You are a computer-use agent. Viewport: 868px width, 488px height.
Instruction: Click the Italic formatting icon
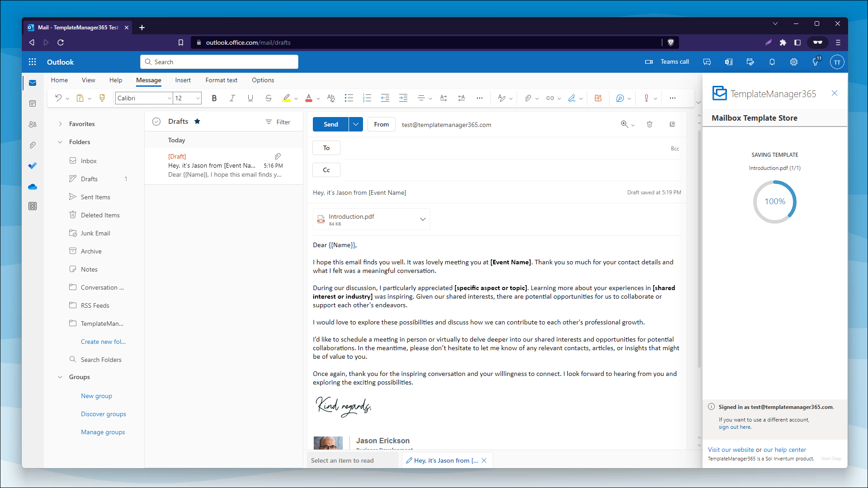(x=232, y=98)
